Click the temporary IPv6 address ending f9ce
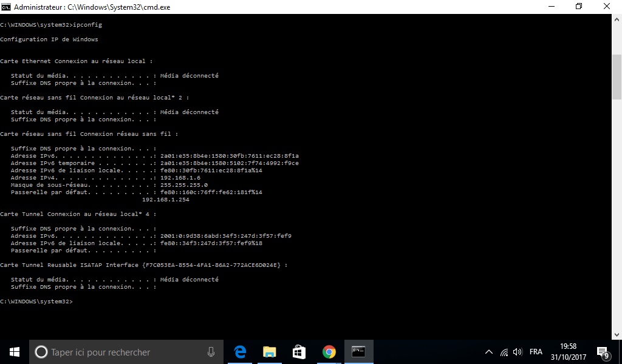Screen dimensions: 622x364 (x=229, y=163)
